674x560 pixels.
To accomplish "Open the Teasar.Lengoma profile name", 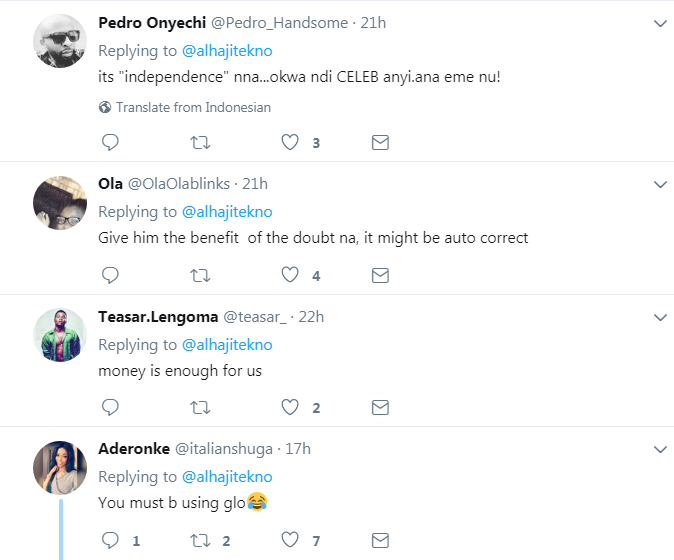I will (x=157, y=317).
